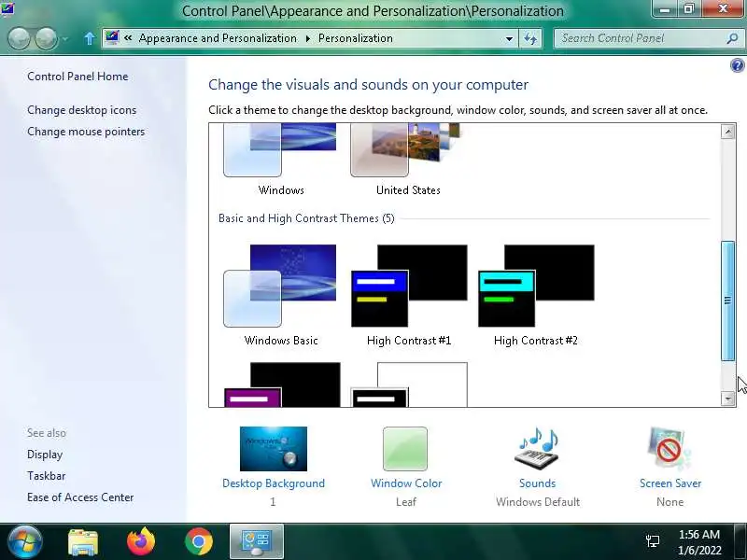The height and width of the screenshot is (560, 747).
Task: Click the Personalization icon in address bar
Action: 112,37
